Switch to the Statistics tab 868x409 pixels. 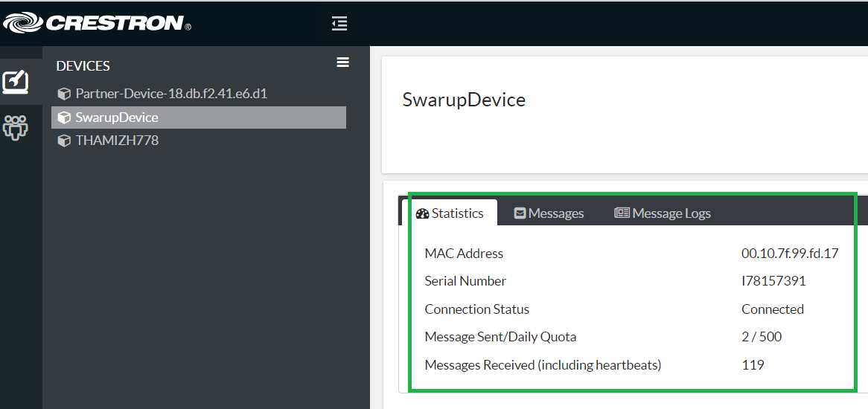click(x=450, y=213)
